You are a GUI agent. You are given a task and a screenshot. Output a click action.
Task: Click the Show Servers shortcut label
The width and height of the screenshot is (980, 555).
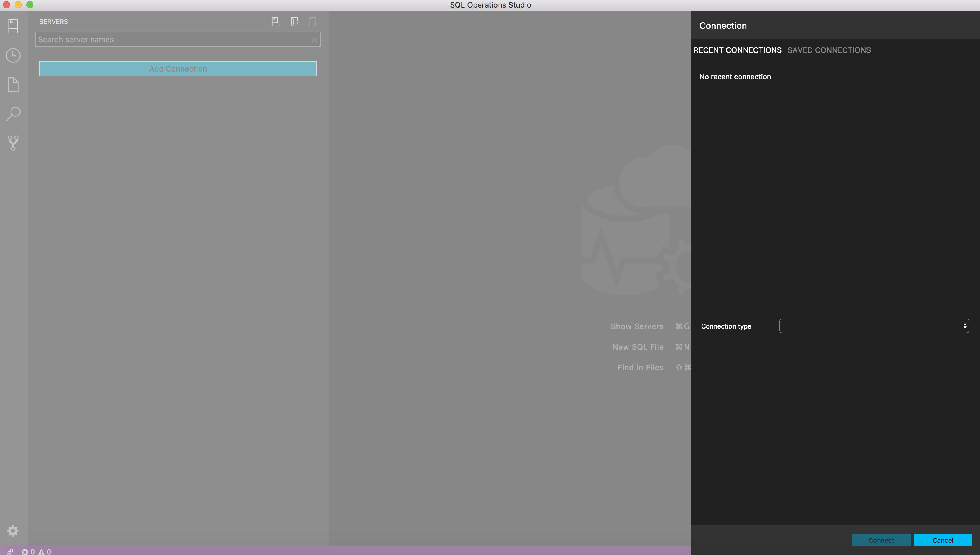pyautogui.click(x=637, y=326)
